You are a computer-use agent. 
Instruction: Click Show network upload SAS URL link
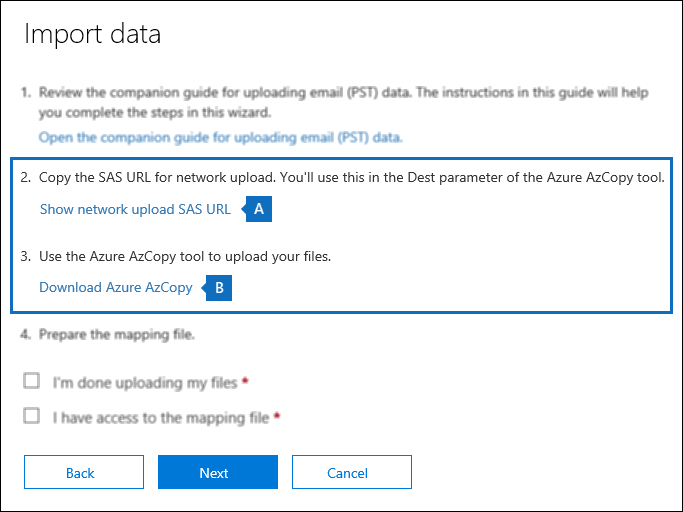135,209
